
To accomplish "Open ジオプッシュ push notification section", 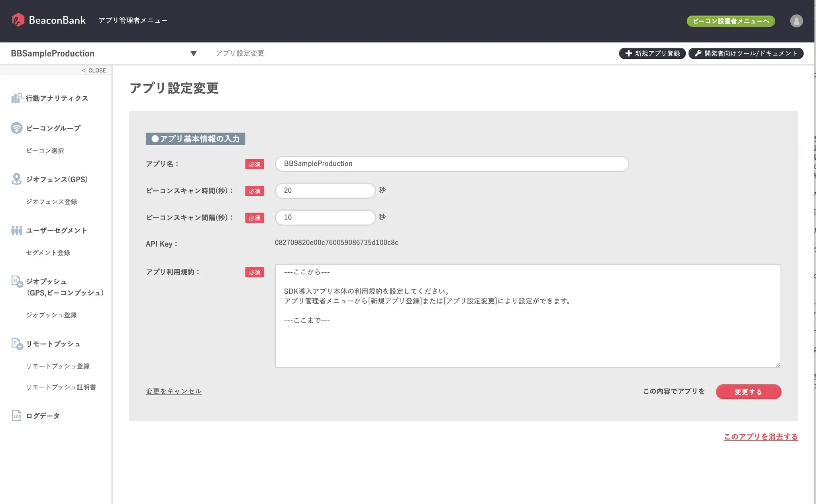I will click(x=16, y=281).
